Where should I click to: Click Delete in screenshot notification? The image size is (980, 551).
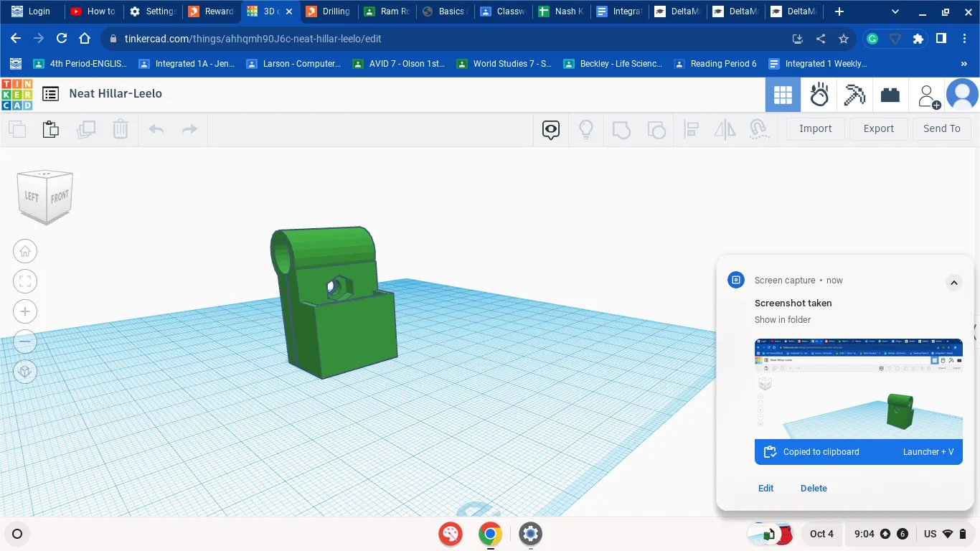(x=814, y=488)
